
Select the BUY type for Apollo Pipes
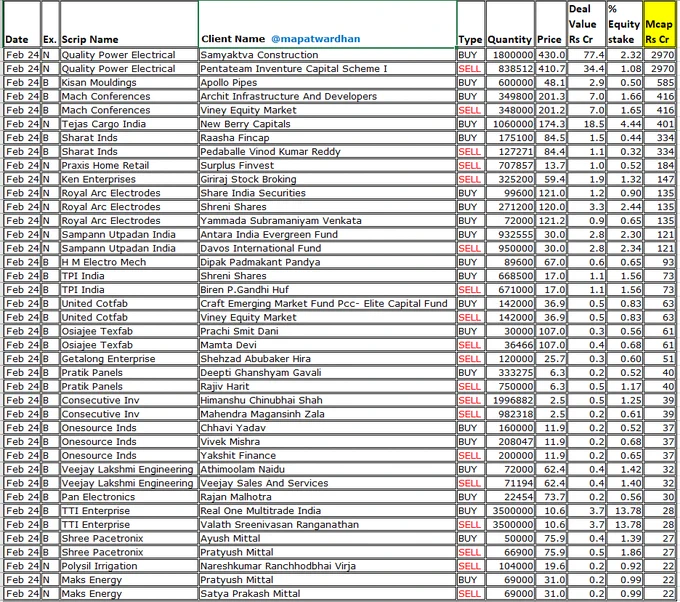(x=471, y=83)
